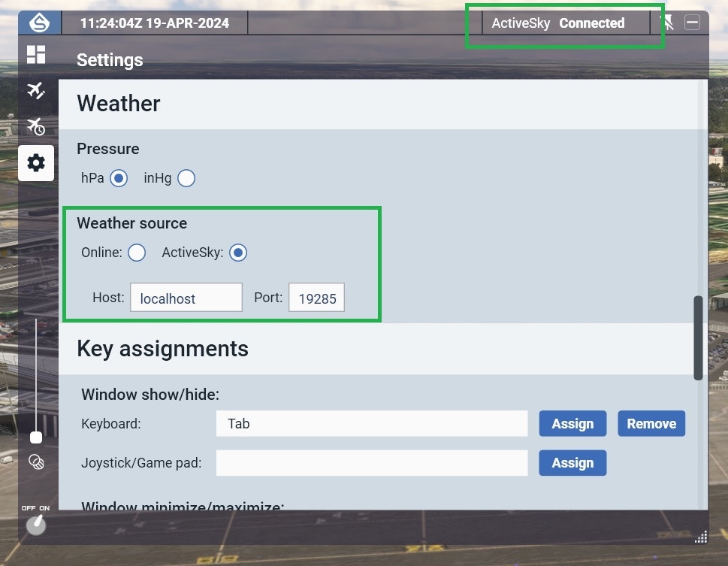Click Assign for Keyboard show/hide
Image resolution: width=728 pixels, height=566 pixels.
(572, 424)
